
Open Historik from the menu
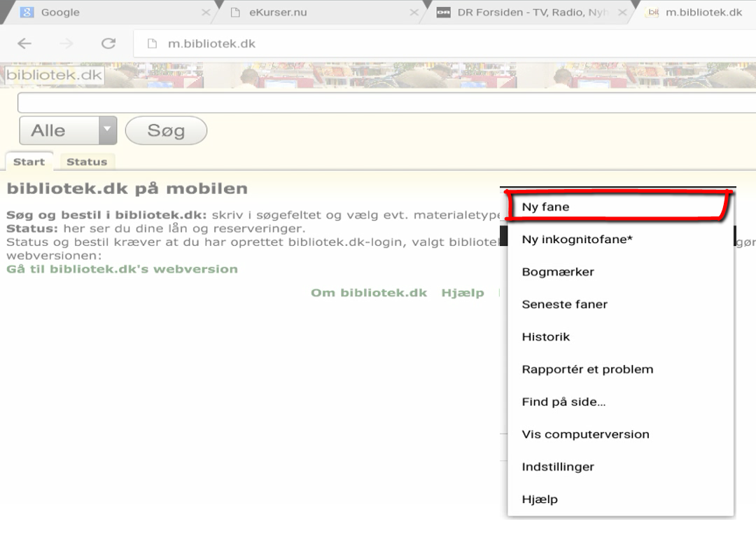point(620,337)
